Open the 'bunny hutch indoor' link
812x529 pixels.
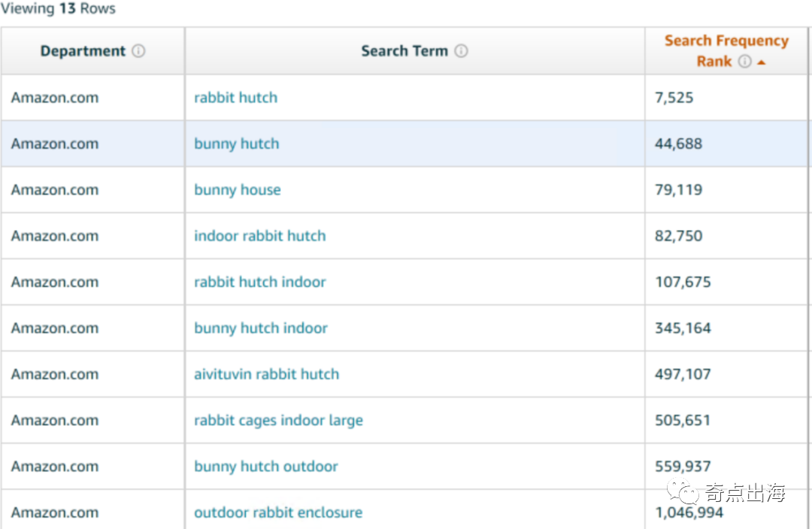click(x=260, y=328)
